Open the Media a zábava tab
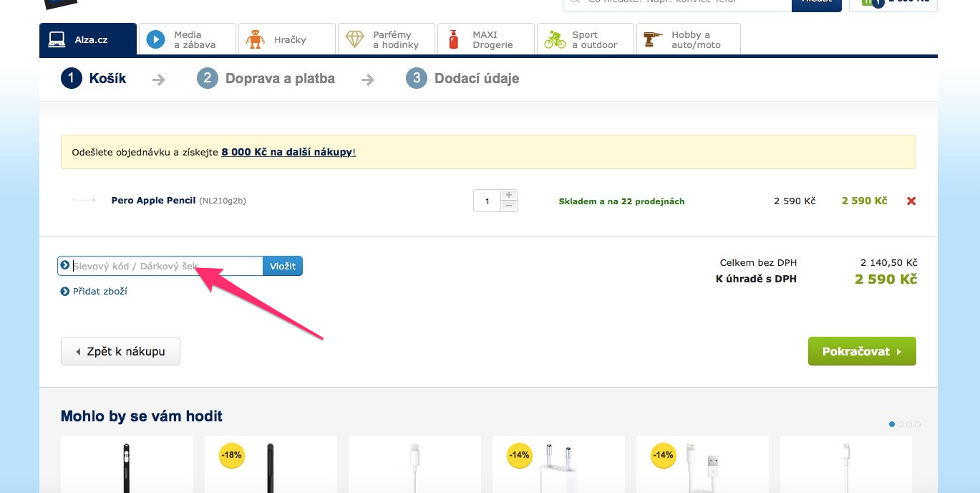This screenshot has height=493, width=980. pyautogui.click(x=188, y=39)
